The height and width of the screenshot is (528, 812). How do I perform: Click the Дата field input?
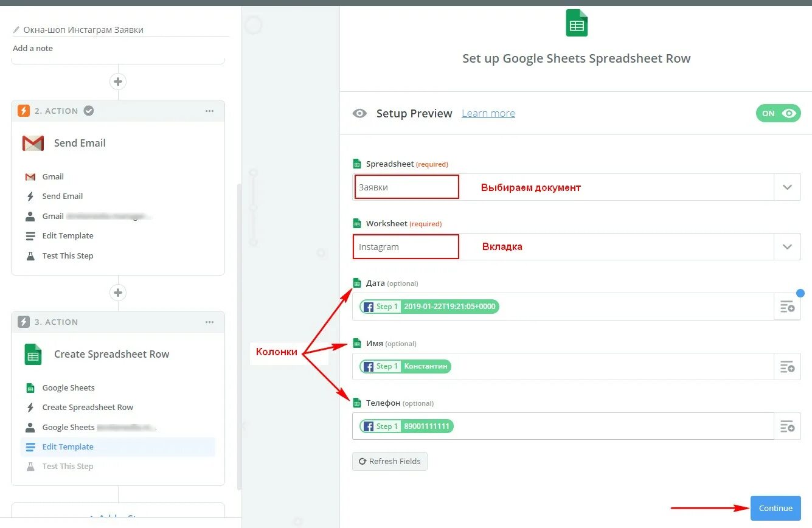tap(563, 307)
